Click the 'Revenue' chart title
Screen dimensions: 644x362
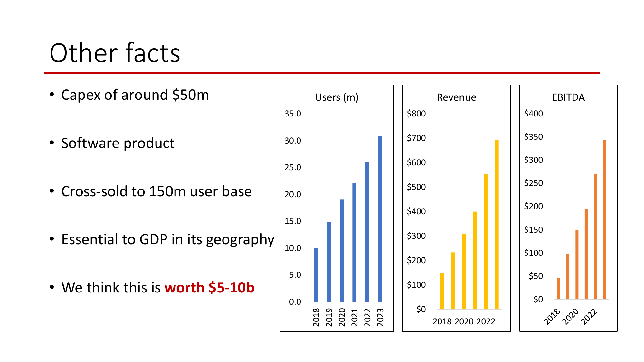(456, 97)
